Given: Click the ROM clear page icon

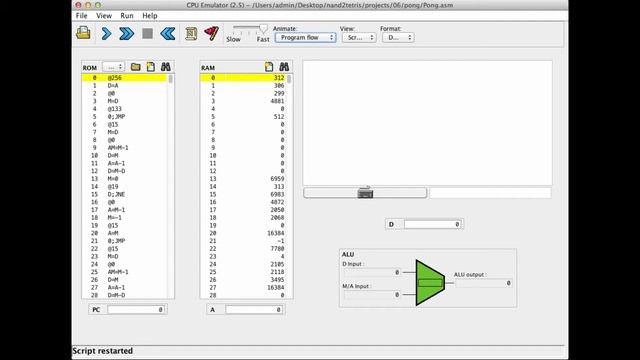Looking at the screenshot, I should (151, 67).
